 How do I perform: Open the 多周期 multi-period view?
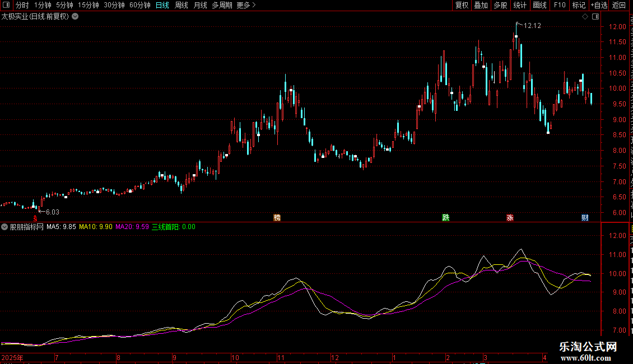[x=222, y=5]
